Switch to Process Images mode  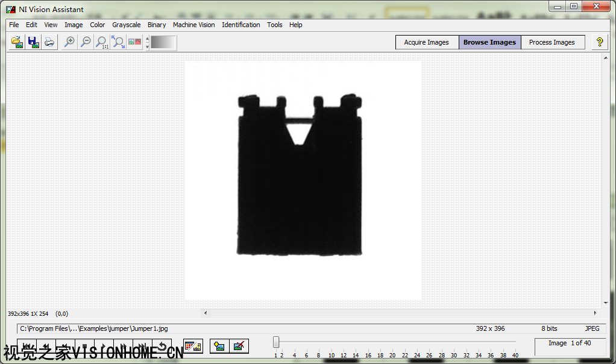(552, 42)
